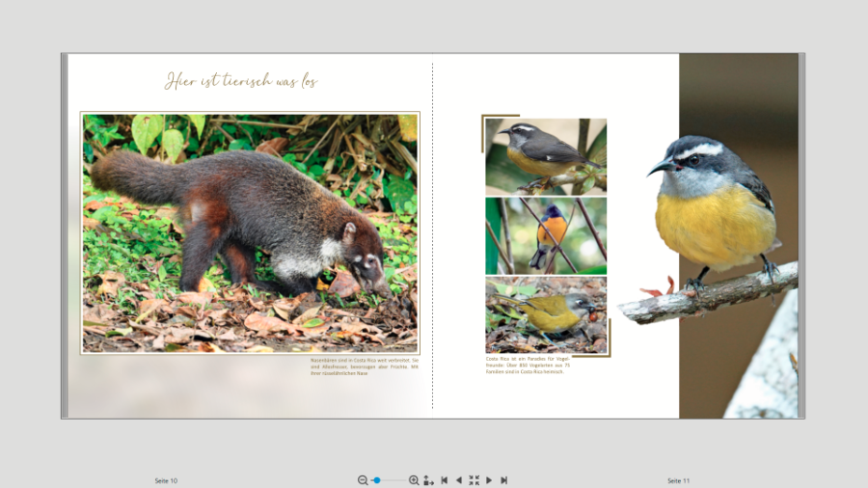Select the Costa Rica bird caption text
Viewport: 868px width, 488px height.
tap(528, 365)
